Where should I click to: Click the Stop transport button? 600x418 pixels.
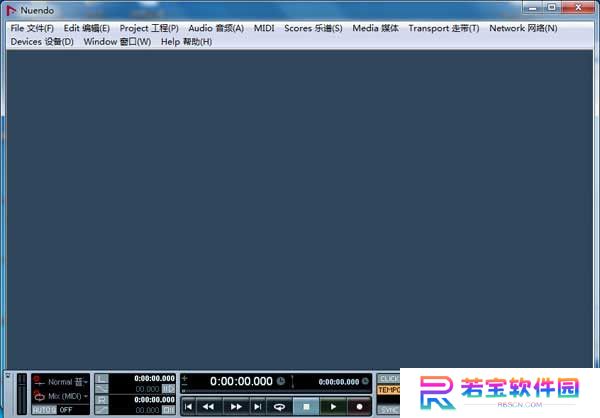(x=306, y=407)
